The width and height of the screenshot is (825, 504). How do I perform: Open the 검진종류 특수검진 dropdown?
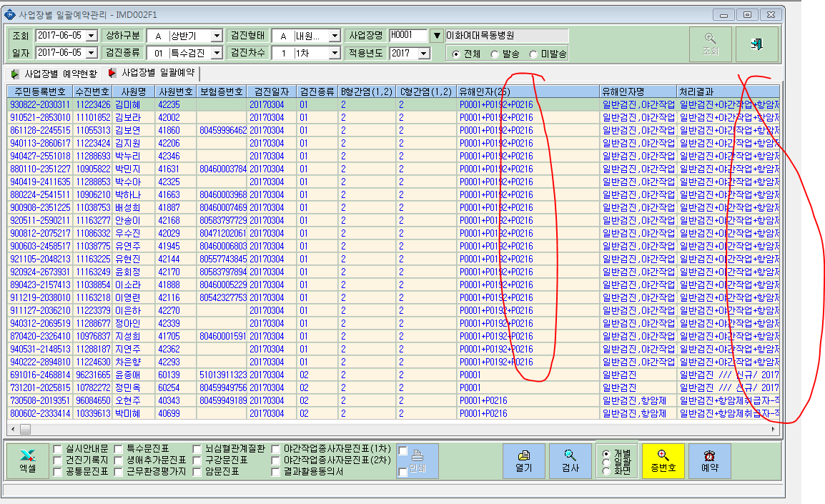[217, 53]
